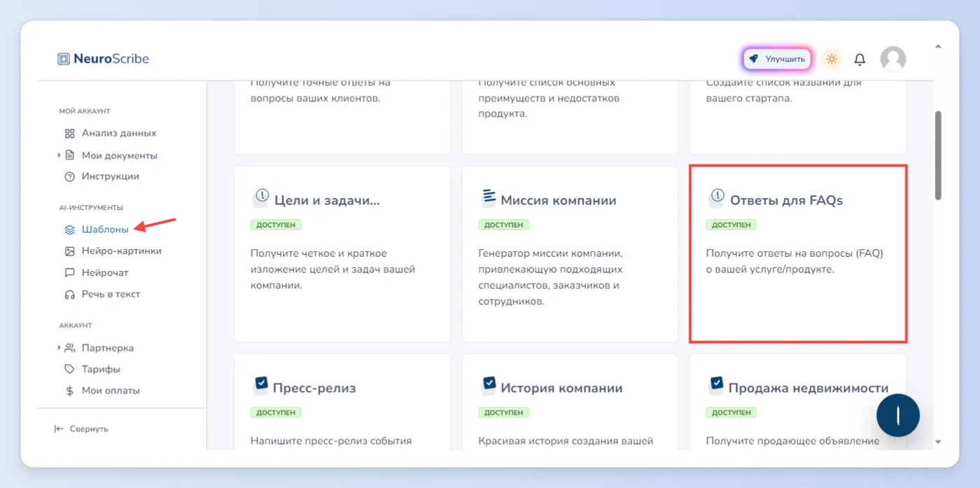The width and height of the screenshot is (980, 488).
Task: Click the Мои документы file icon
Action: click(69, 155)
